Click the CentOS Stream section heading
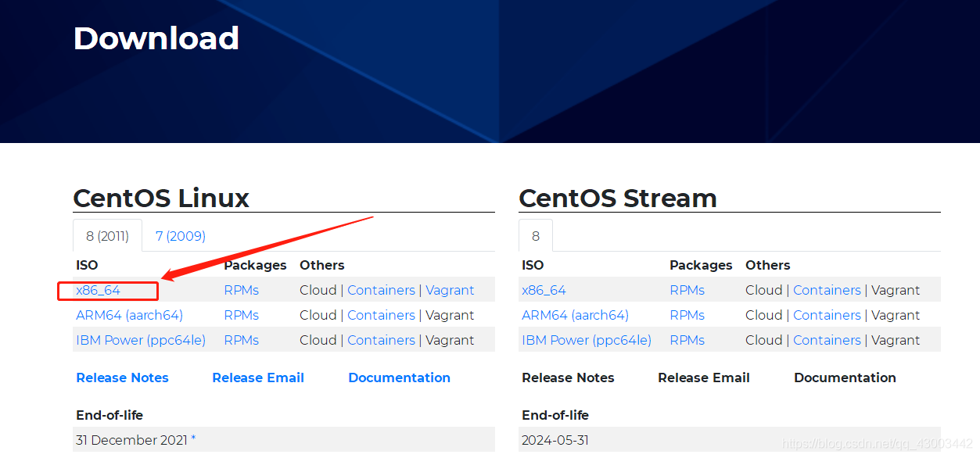This screenshot has height=458, width=980. point(618,198)
